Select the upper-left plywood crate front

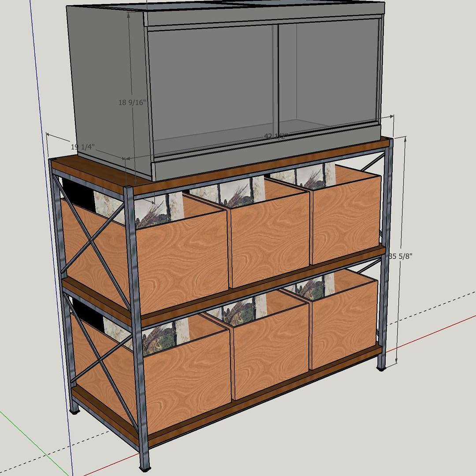(183, 260)
